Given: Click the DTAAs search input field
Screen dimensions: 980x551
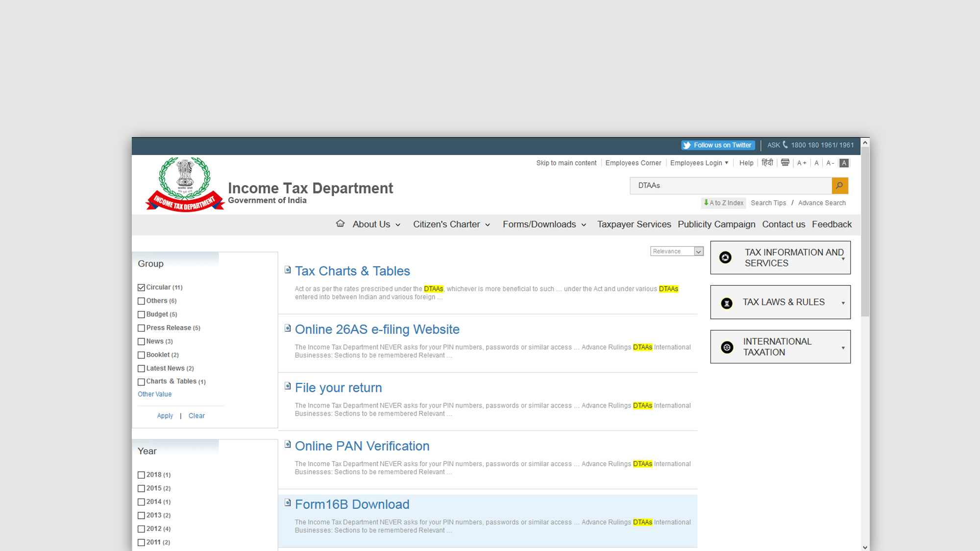Looking at the screenshot, I should click(730, 186).
